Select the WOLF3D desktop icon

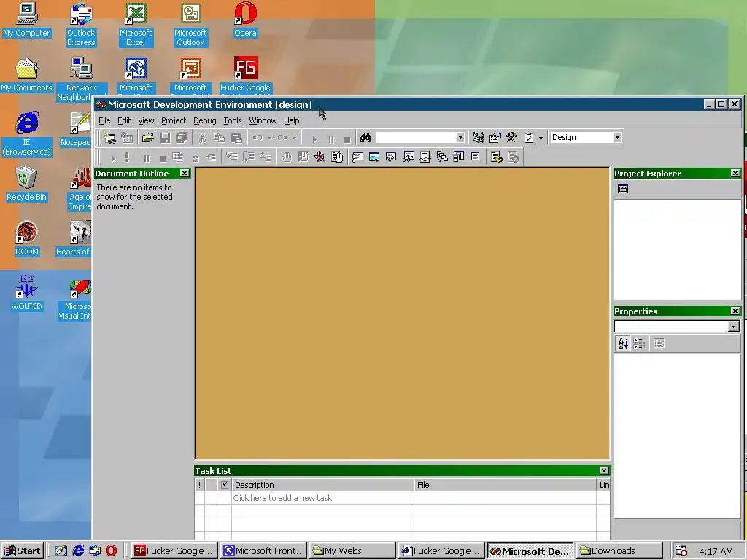tap(27, 293)
